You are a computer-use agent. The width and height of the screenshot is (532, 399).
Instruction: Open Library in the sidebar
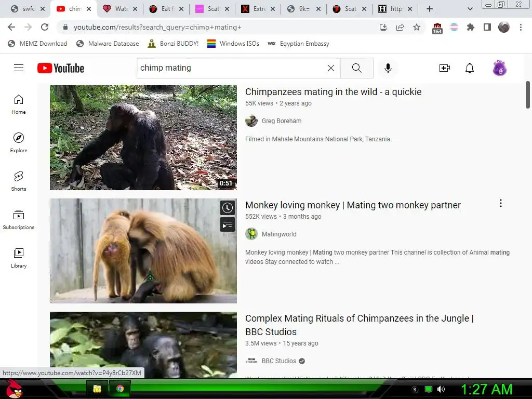point(19,258)
